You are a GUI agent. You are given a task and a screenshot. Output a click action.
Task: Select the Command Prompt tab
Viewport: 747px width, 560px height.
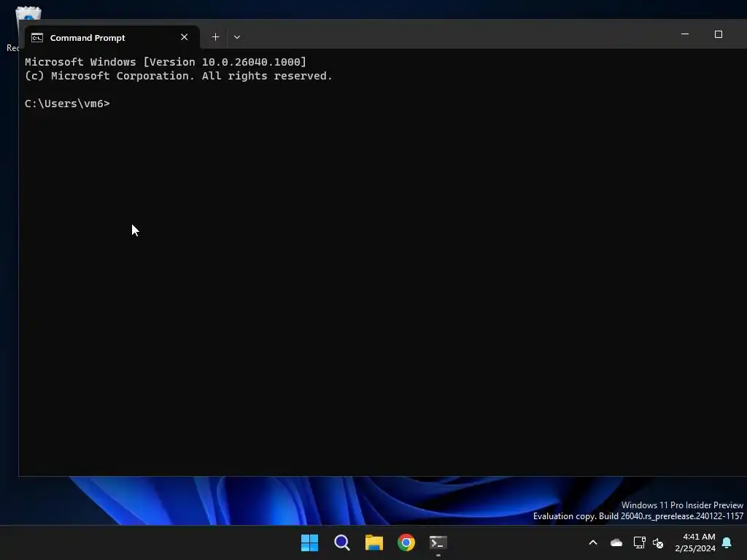[112, 38]
